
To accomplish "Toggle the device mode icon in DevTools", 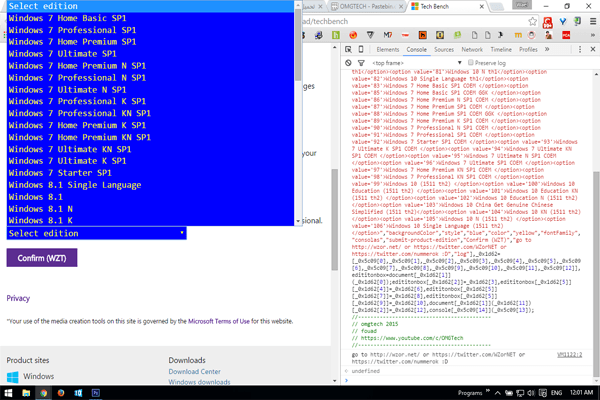I will [x=363, y=49].
